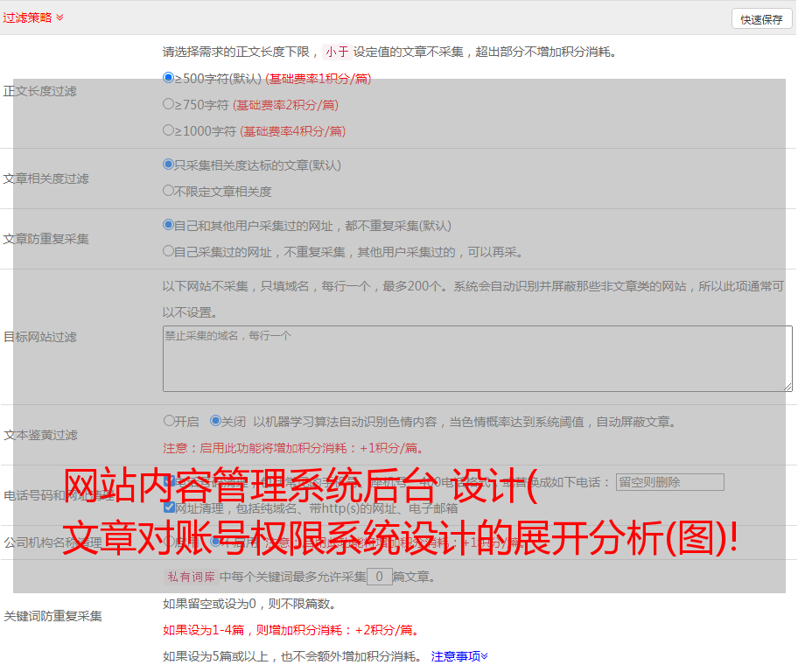
Task: Toggle the 网址清理 checkbox
Action: coord(169,507)
